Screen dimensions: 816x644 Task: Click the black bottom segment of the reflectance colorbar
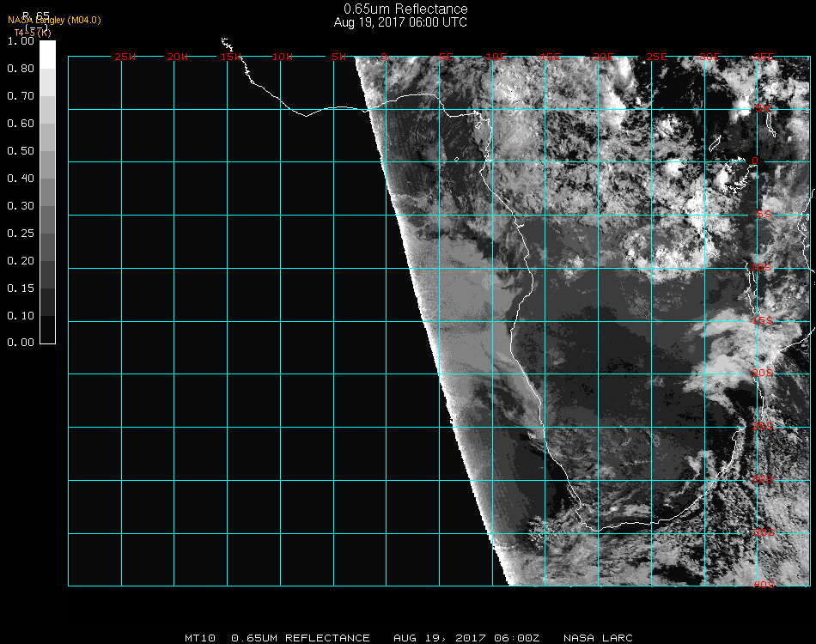pos(47,329)
